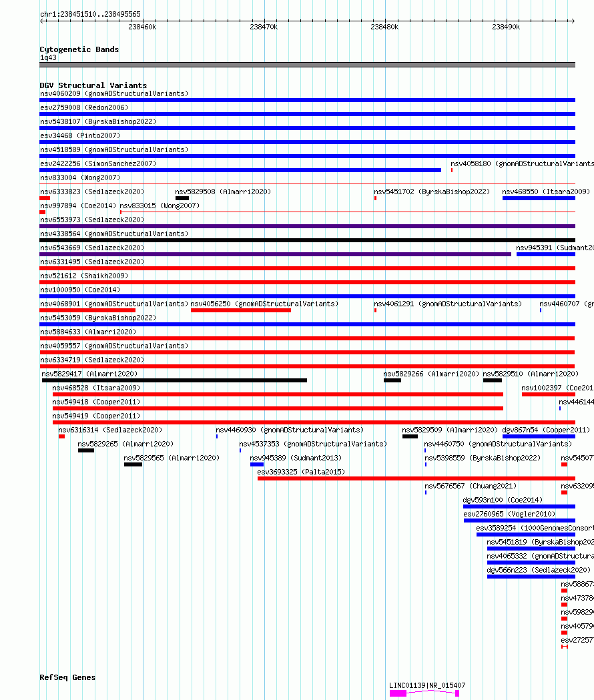
Task: Select nsv5451702 (ByrskaBishop2022) label
Action: point(432,192)
